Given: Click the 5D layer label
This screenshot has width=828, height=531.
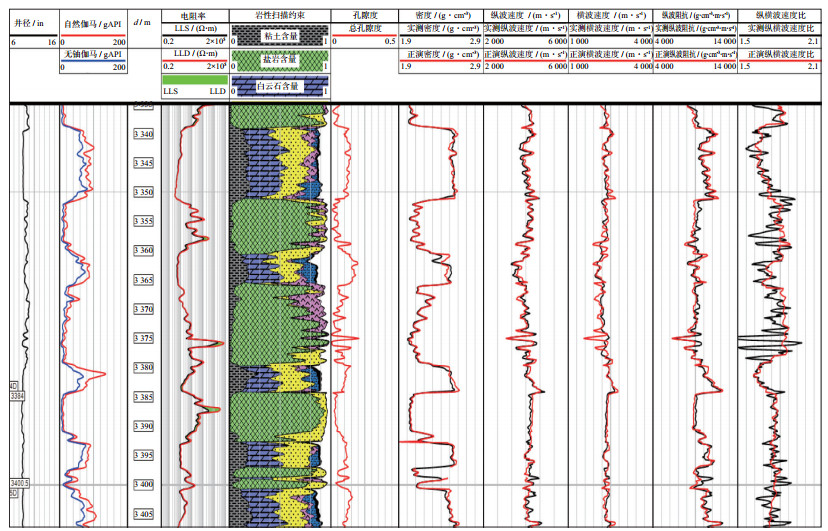Looking at the screenshot, I should [14, 493].
